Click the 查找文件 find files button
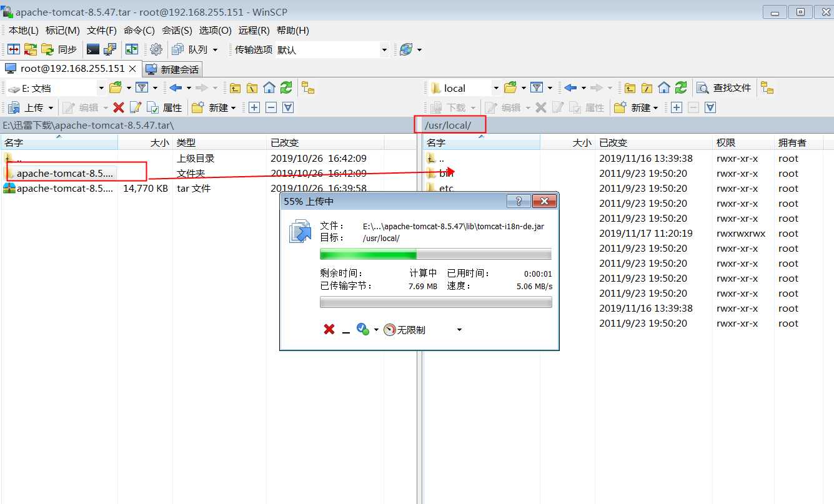The height and width of the screenshot is (504, 834). coord(725,88)
